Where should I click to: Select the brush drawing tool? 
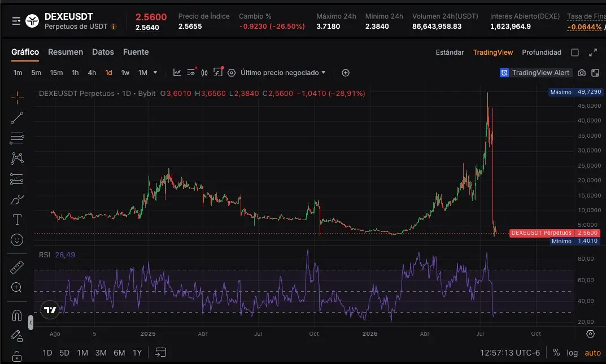coord(17,200)
